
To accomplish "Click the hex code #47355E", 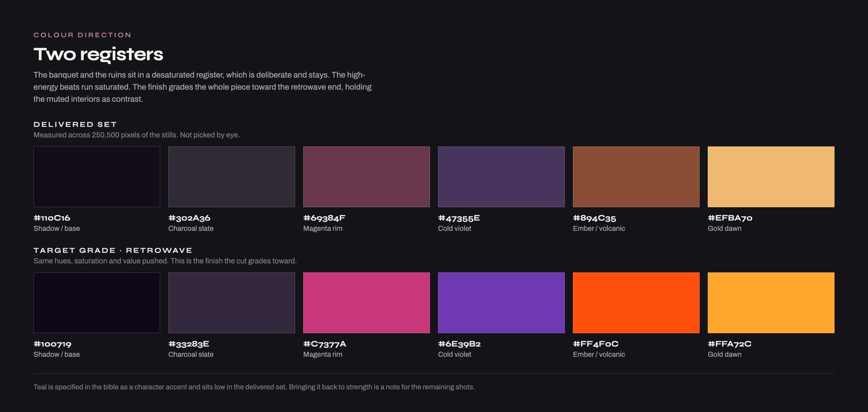I will coord(459,218).
